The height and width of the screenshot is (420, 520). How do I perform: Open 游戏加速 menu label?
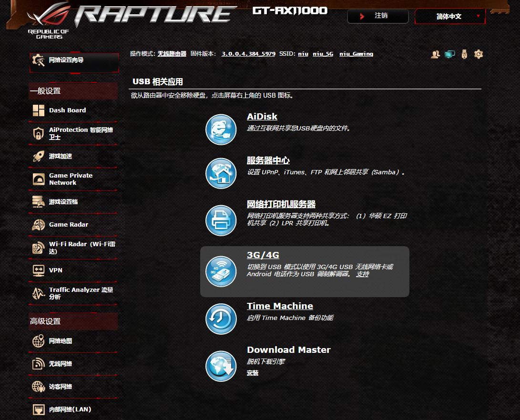pos(61,156)
